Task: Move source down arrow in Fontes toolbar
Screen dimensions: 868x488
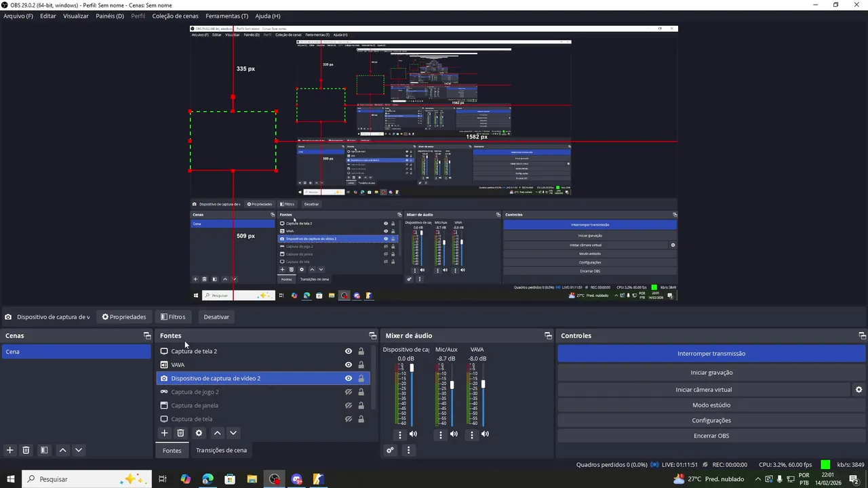Action: coord(233,433)
